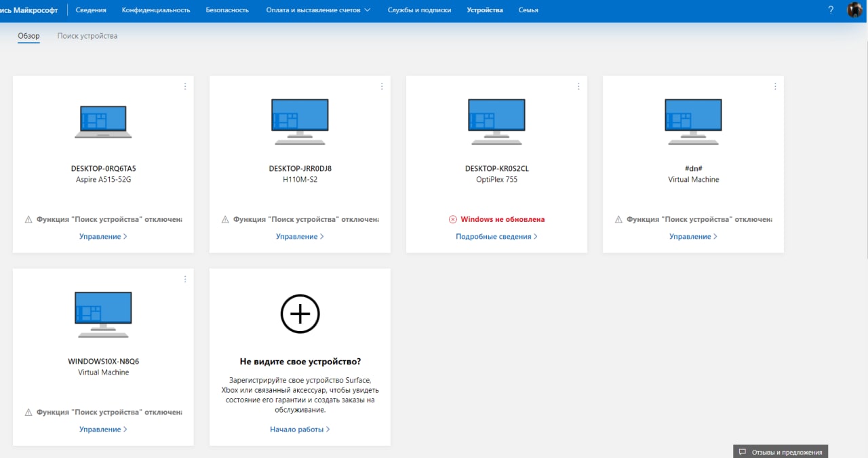Click the WINDOWS10X-N8Q6 device name
This screenshot has height=458, width=868.
[x=103, y=361]
